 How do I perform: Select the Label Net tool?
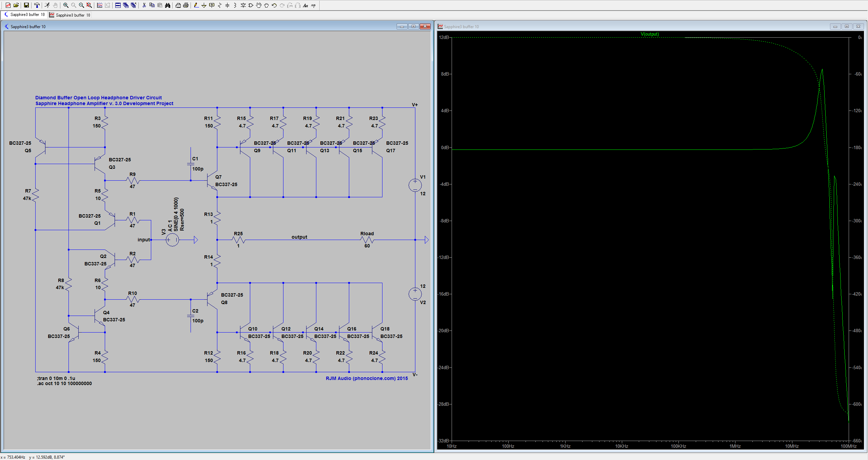pyautogui.click(x=212, y=5)
